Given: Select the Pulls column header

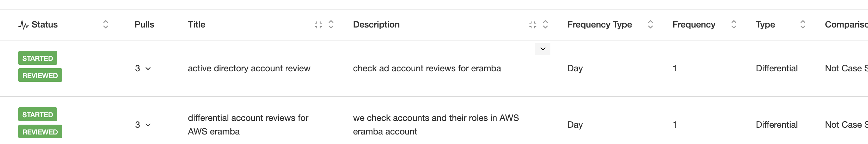Looking at the screenshot, I should (x=144, y=24).
